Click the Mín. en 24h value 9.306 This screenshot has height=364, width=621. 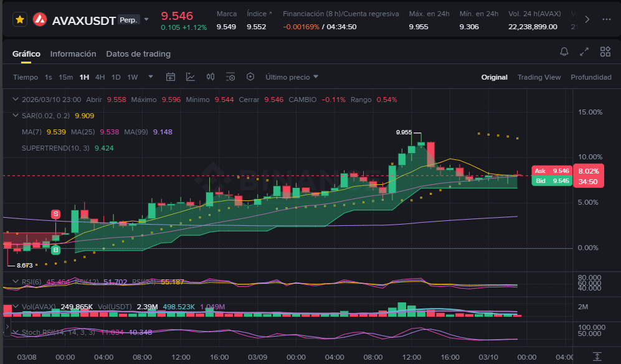(x=469, y=27)
